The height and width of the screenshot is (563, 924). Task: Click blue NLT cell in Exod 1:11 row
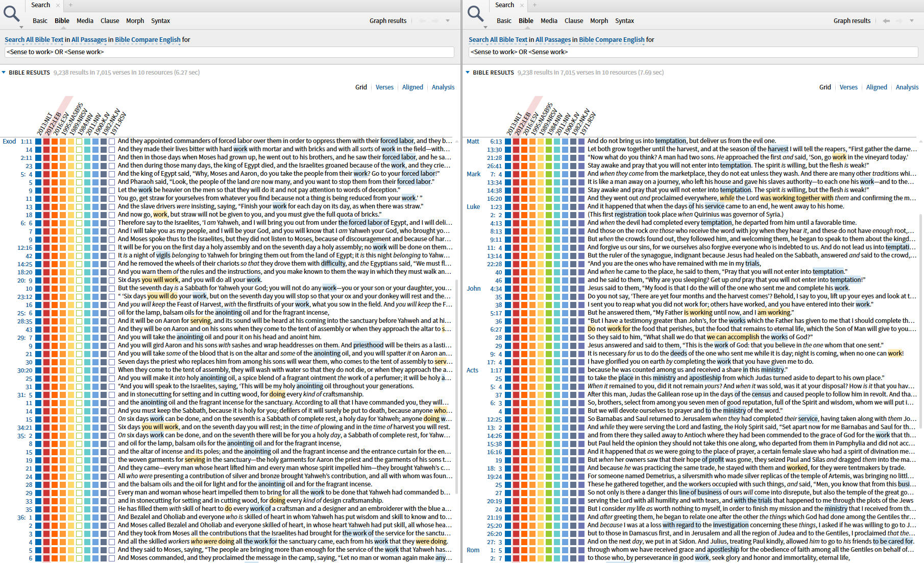point(38,142)
